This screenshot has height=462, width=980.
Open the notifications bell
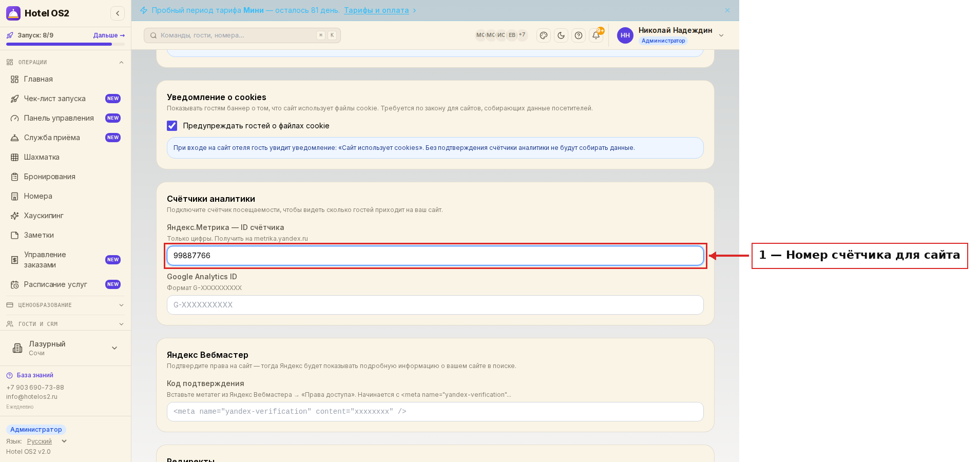point(596,35)
